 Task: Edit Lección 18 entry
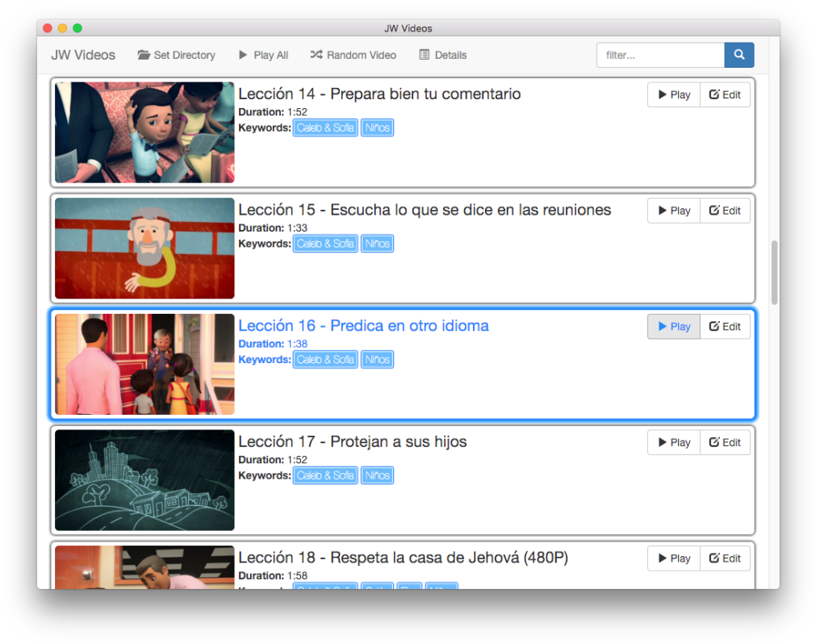click(x=725, y=558)
